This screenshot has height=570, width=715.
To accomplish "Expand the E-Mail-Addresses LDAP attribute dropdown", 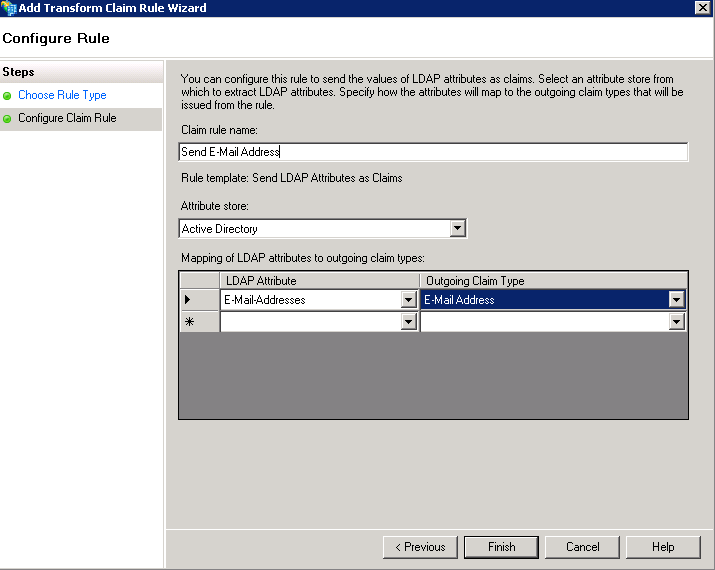I will (408, 299).
